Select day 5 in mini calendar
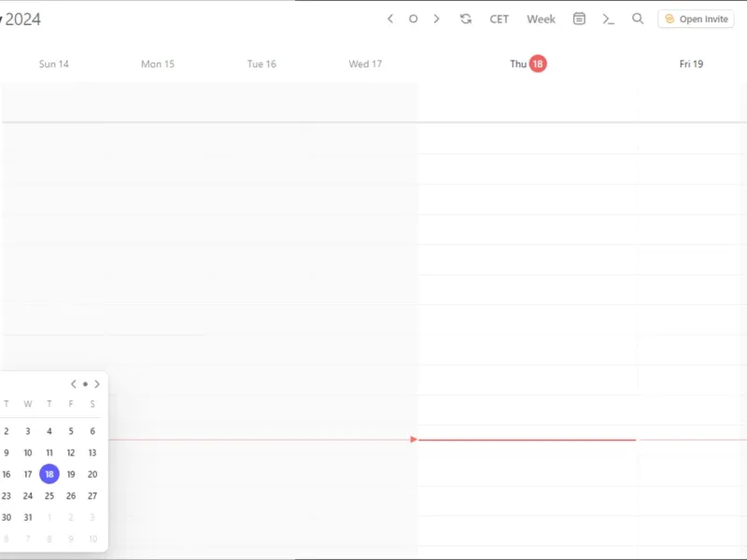Screen dimensions: 747x560 [x=71, y=431]
